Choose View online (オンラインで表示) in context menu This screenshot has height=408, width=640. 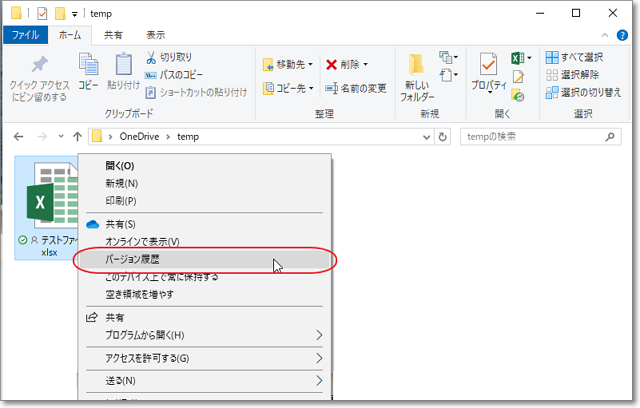[142, 242]
